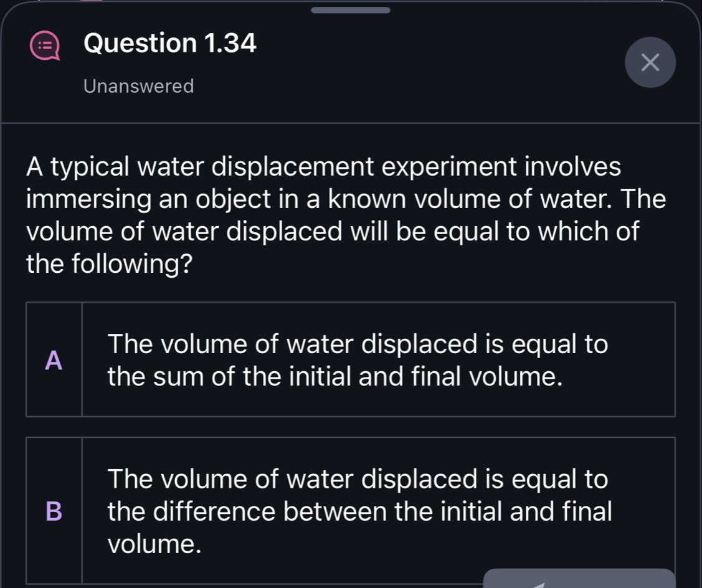Viewport: 702px width, 588px height.
Task: Close the Question 1.34 panel
Action: [650, 62]
